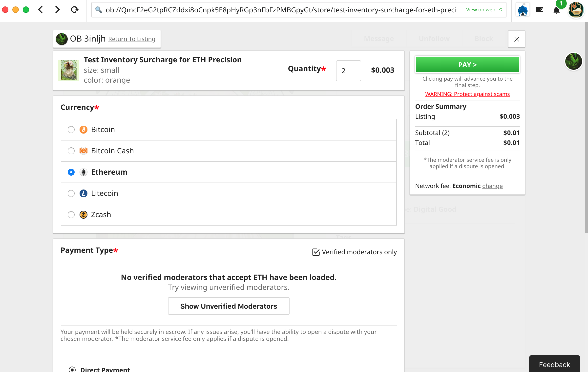Click the browser reload icon
This screenshot has height=372, width=588.
point(75,9)
